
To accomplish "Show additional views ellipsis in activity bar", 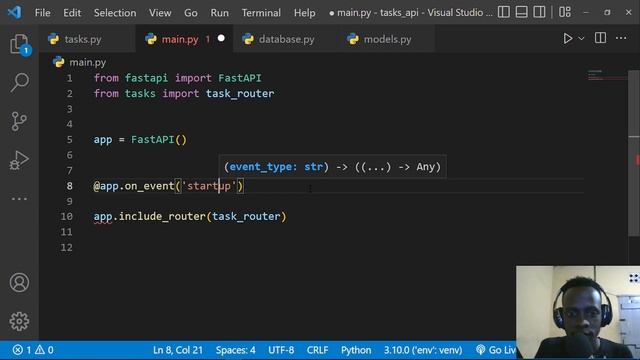I will (19, 199).
